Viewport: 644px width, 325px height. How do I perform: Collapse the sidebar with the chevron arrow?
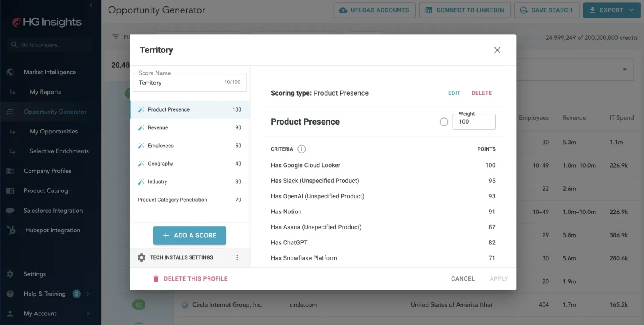tap(91, 5)
